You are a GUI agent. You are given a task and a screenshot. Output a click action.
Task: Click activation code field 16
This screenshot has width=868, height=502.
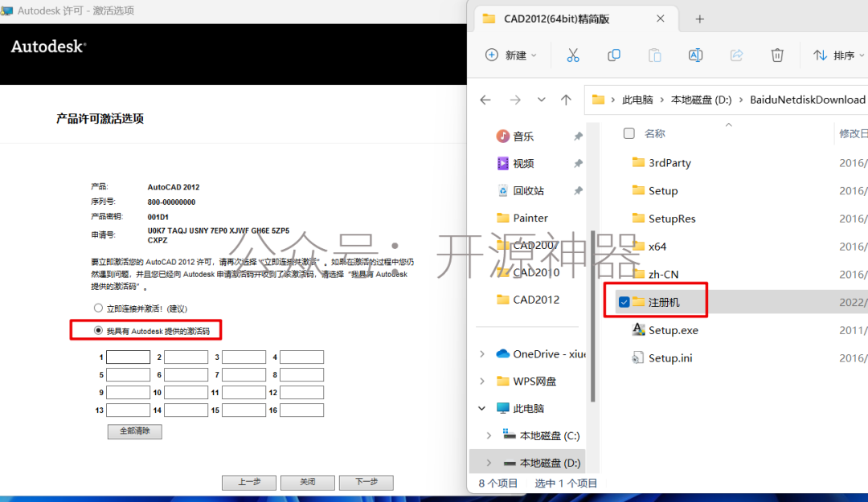coord(301,410)
